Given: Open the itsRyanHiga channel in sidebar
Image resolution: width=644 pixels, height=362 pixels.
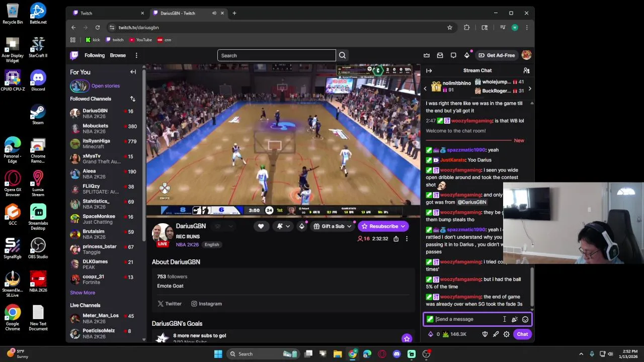Looking at the screenshot, I should point(106,144).
